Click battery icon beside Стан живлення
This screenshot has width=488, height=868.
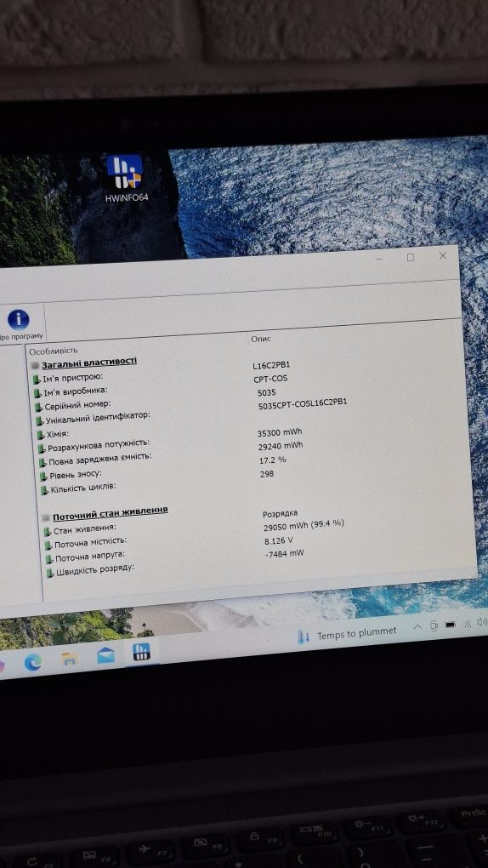(x=48, y=533)
